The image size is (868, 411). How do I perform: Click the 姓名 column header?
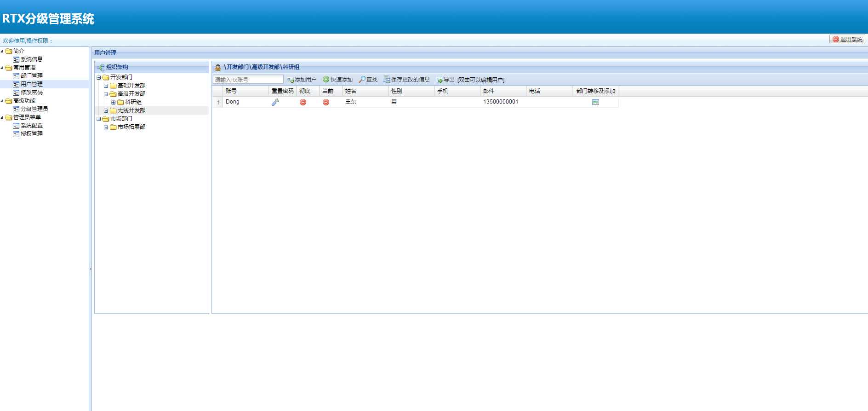[x=365, y=91]
